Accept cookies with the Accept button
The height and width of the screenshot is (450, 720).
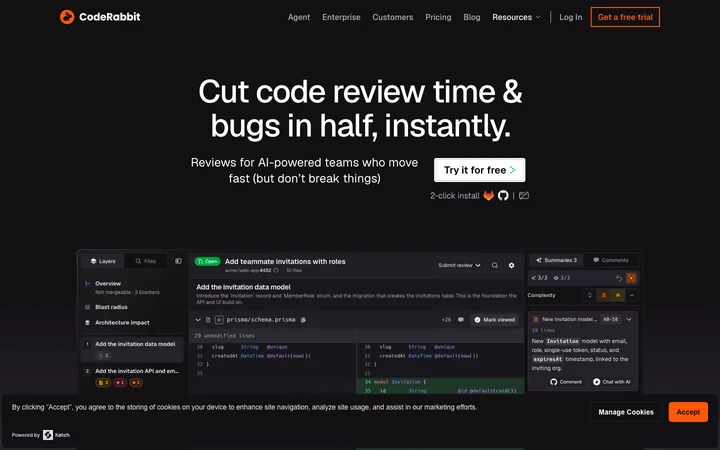[688, 412]
